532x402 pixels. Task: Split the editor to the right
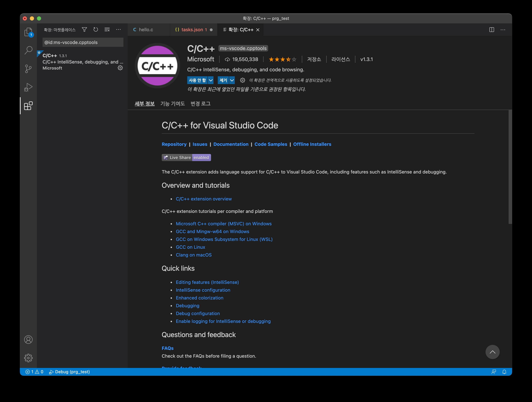[x=492, y=30]
